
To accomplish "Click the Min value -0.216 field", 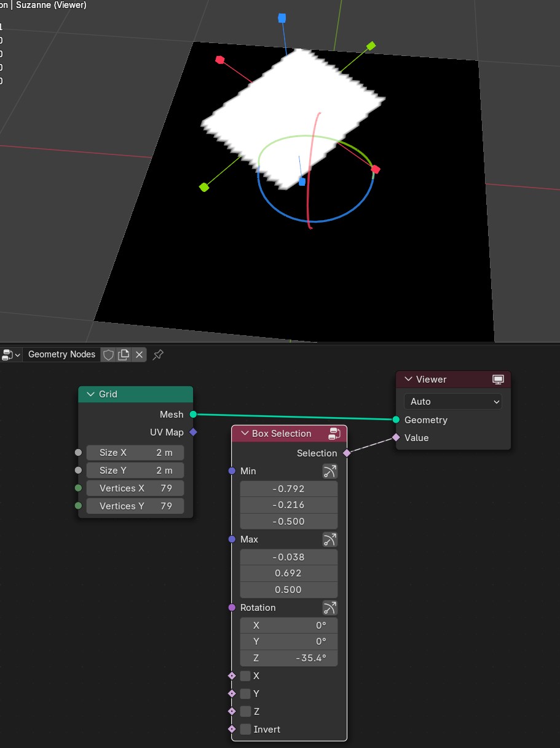I will pyautogui.click(x=289, y=505).
